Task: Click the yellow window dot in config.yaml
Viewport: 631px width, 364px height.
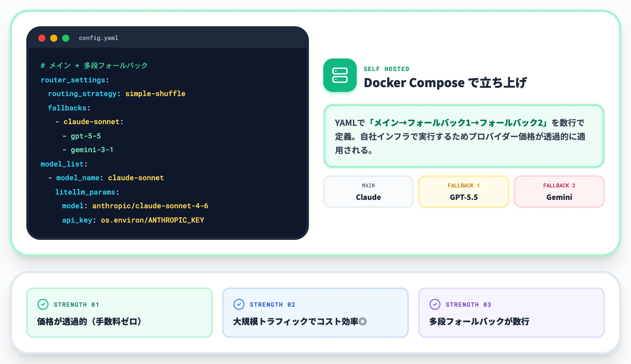Action: pyautogui.click(x=54, y=38)
